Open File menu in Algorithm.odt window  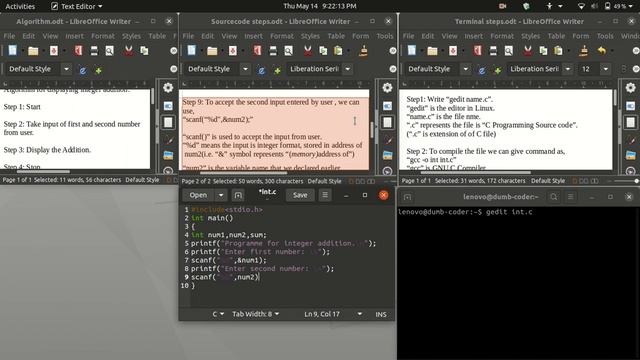coord(9,36)
